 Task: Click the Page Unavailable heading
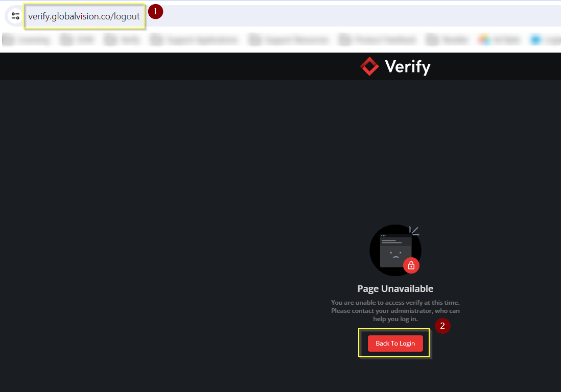point(395,288)
